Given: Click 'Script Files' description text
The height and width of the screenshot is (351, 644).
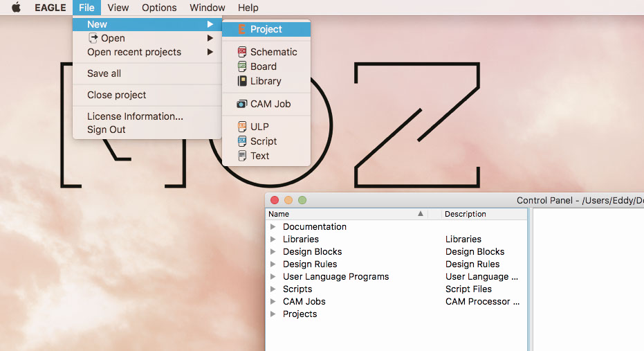Looking at the screenshot, I should click(468, 289).
